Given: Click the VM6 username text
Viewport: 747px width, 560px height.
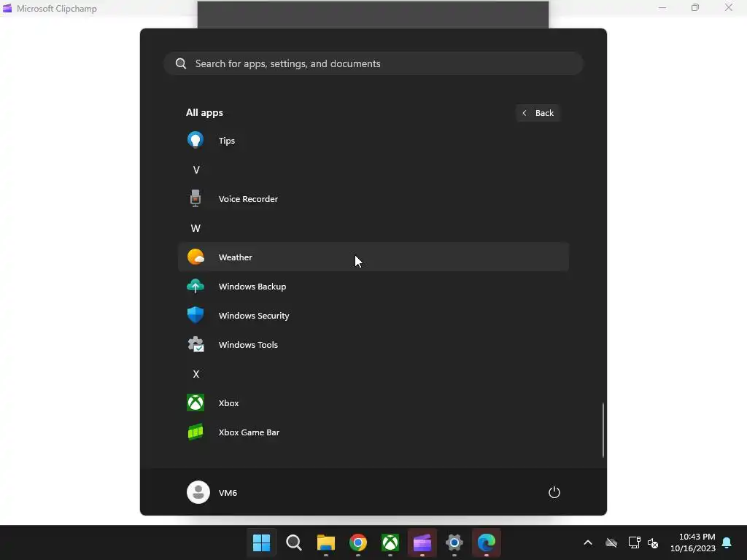Looking at the screenshot, I should [228, 493].
